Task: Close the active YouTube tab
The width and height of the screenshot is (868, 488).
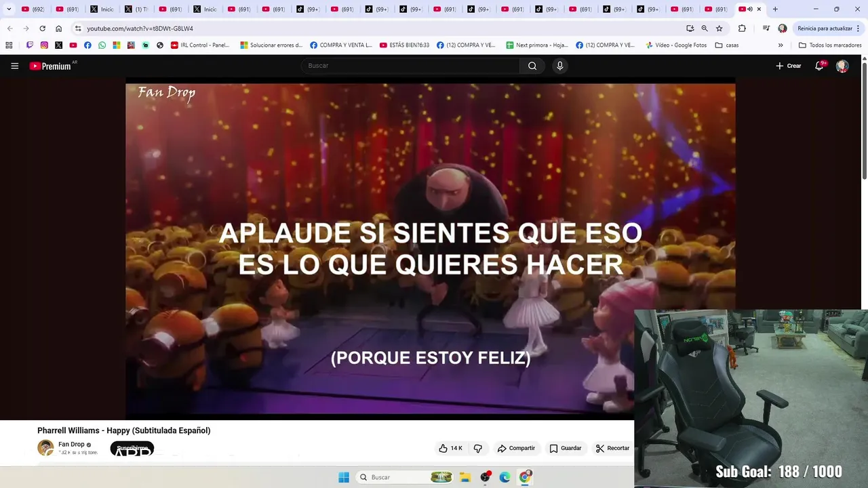Action: click(759, 9)
